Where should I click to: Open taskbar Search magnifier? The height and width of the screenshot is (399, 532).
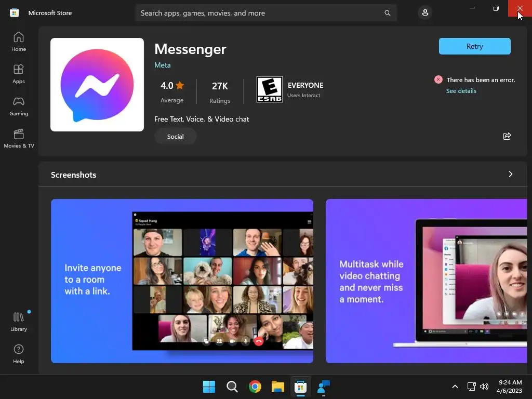[232, 387]
